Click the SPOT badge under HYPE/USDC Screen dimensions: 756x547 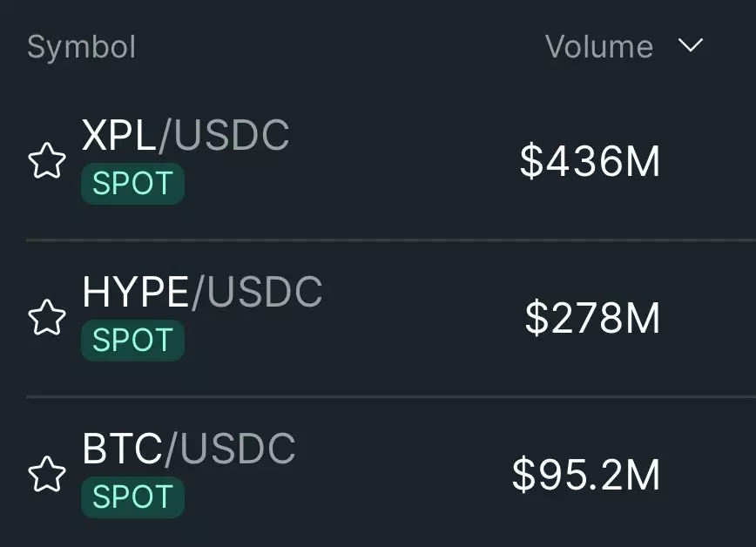click(x=132, y=340)
